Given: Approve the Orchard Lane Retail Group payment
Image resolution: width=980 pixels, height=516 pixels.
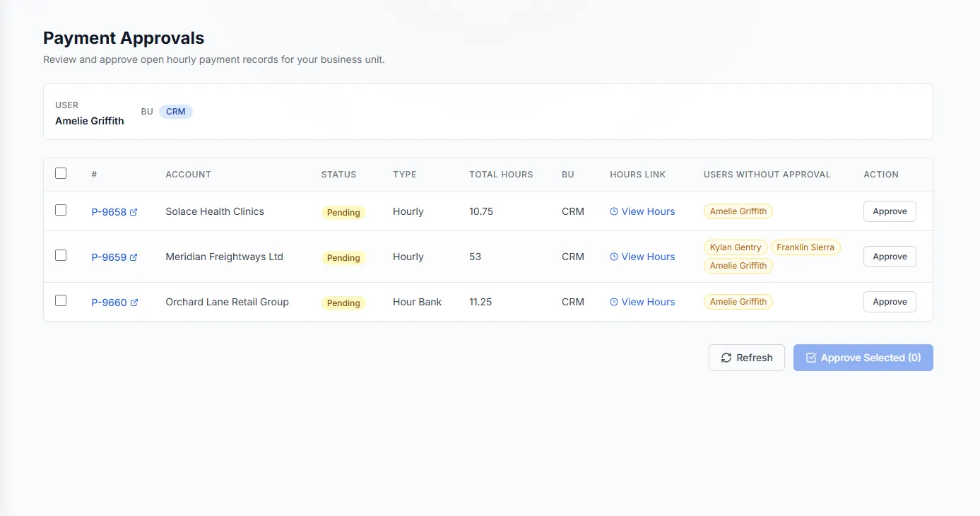Looking at the screenshot, I should point(890,302).
